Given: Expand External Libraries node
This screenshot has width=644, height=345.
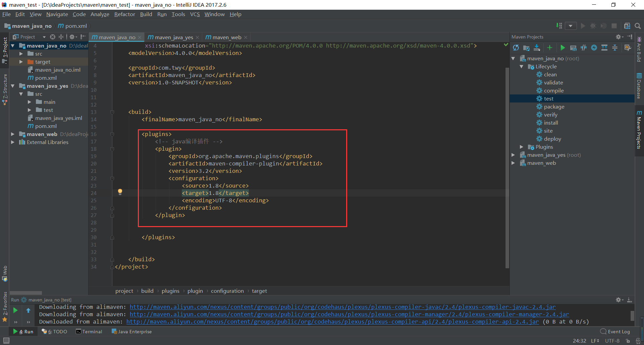Looking at the screenshot, I should tap(13, 142).
